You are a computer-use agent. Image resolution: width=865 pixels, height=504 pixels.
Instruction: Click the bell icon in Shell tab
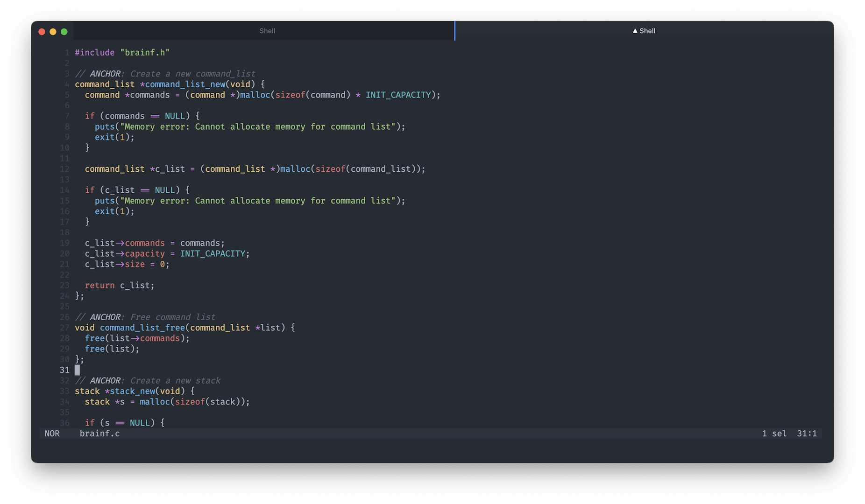635,31
